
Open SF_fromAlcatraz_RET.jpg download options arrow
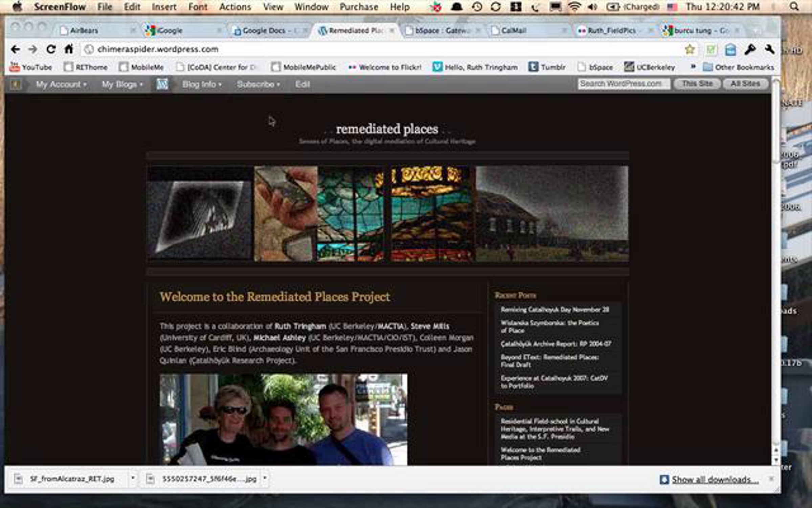tap(133, 478)
